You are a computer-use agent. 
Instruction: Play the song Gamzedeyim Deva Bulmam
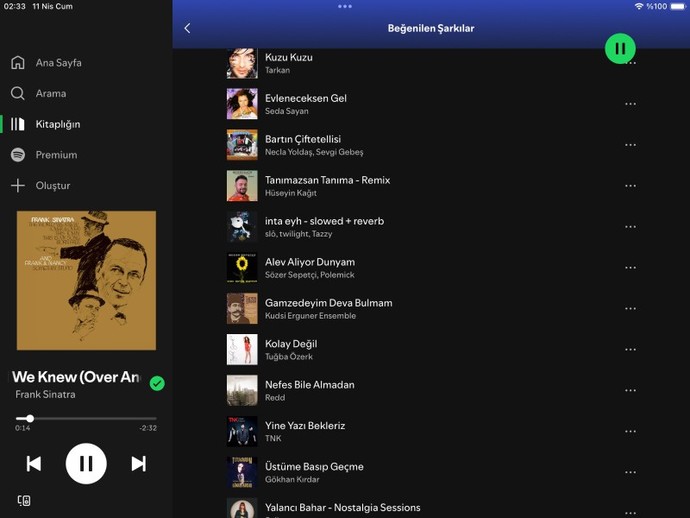pyautogui.click(x=431, y=309)
